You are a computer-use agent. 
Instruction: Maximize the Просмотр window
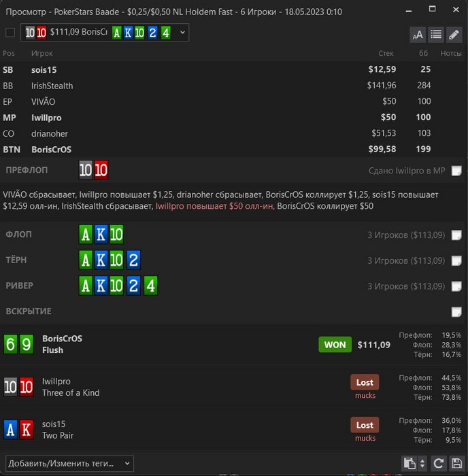432,10
